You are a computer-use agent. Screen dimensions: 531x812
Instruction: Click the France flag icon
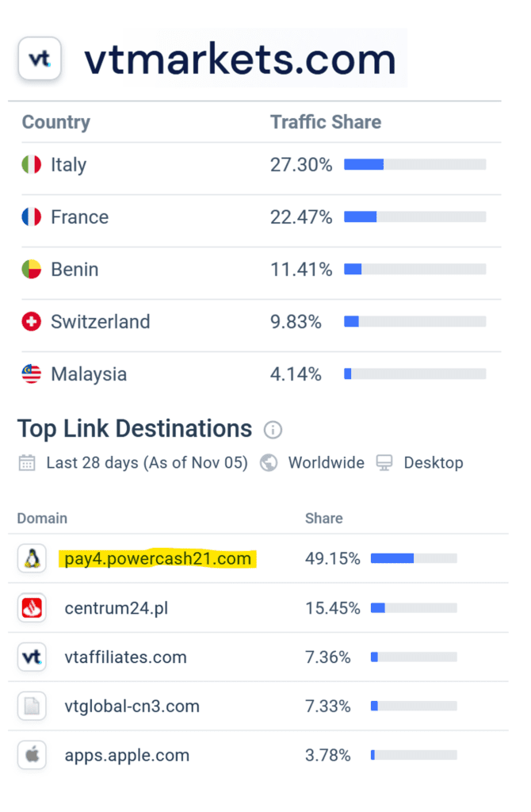(32, 217)
